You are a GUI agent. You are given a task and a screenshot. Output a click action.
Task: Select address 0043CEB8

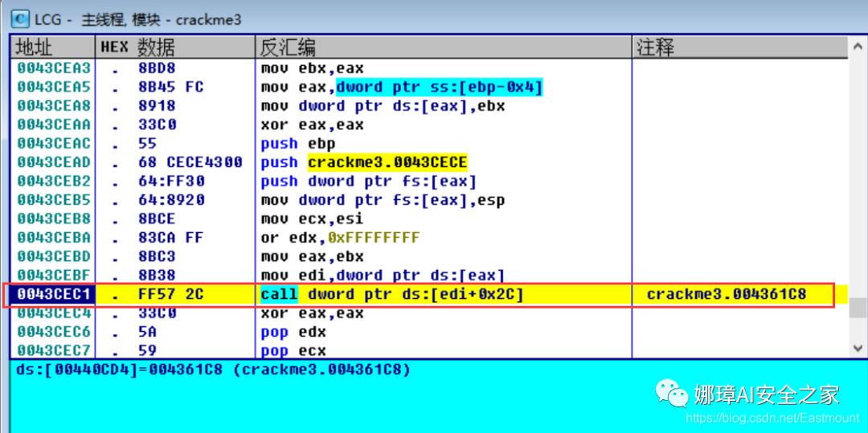click(x=55, y=219)
